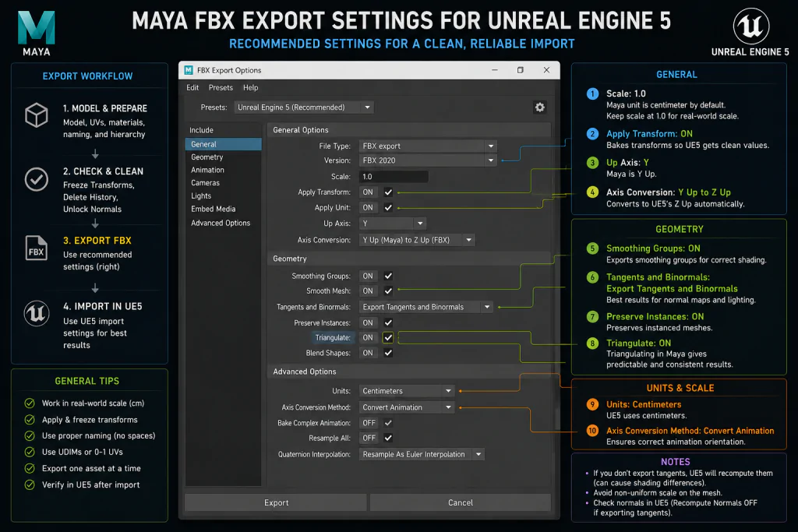Click the Unreal logo icon beside Import in UE5
The image size is (798, 532).
tap(37, 313)
